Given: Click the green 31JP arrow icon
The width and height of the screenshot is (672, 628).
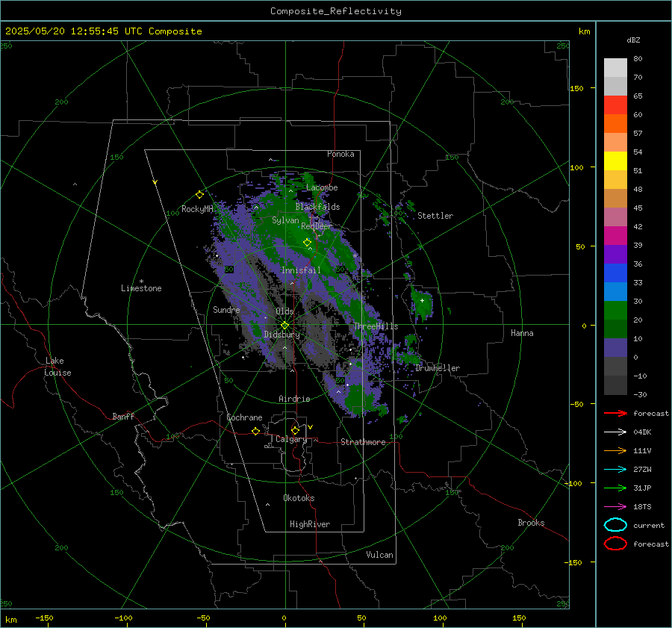Looking at the screenshot, I should (615, 488).
